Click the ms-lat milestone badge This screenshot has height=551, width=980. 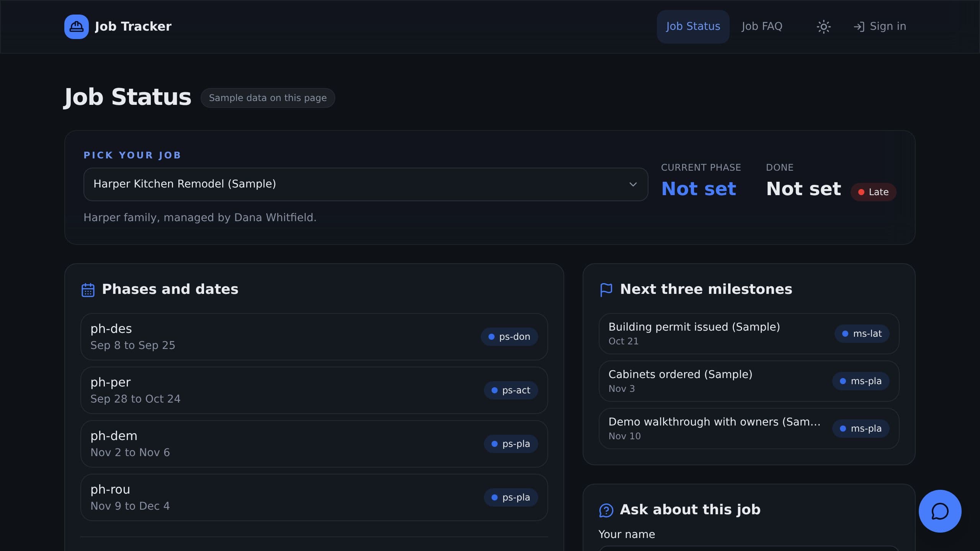click(x=862, y=334)
